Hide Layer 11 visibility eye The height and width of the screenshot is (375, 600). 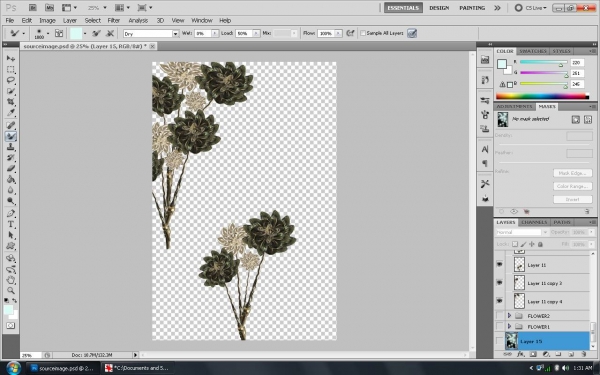pos(499,264)
